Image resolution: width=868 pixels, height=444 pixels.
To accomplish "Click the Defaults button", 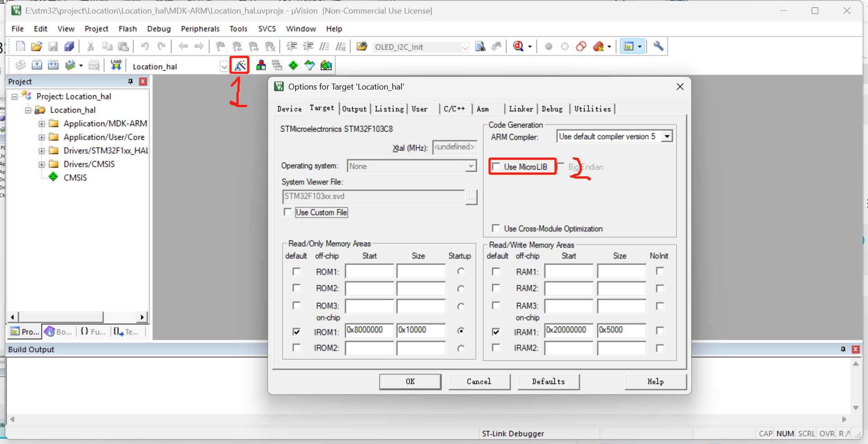I will 548,382.
